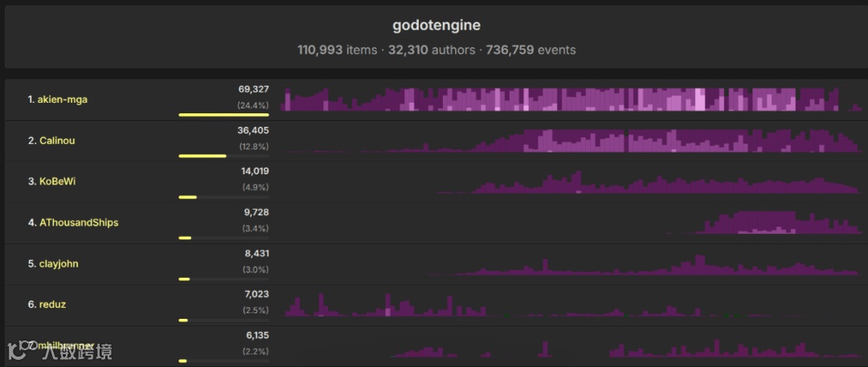Image resolution: width=868 pixels, height=367 pixels.
Task: Click AThousandShips' activity timeline chart
Action: 571,222
